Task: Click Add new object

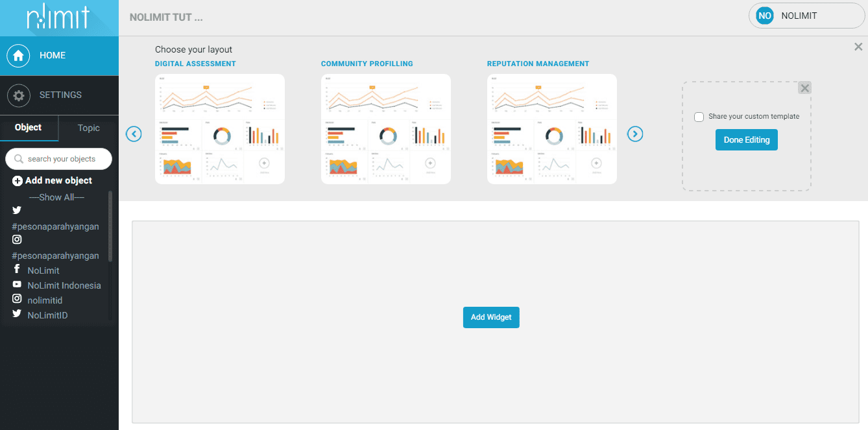Action: tap(53, 180)
